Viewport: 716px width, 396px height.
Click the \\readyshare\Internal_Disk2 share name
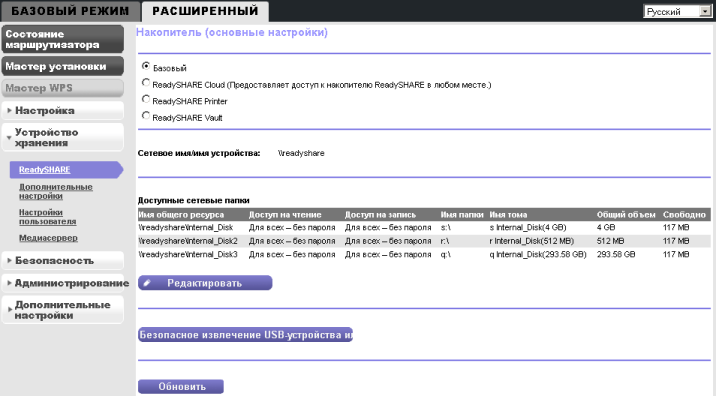click(x=188, y=241)
